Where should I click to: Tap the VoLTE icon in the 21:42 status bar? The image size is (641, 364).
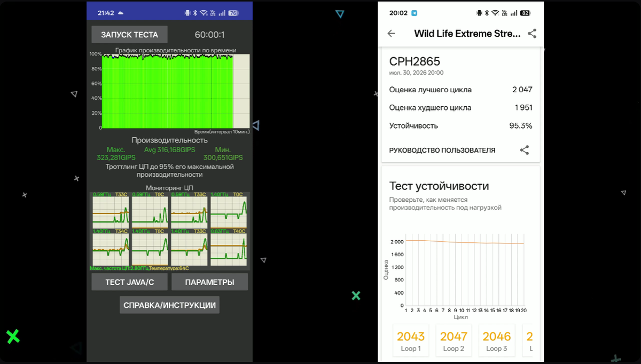pos(213,13)
